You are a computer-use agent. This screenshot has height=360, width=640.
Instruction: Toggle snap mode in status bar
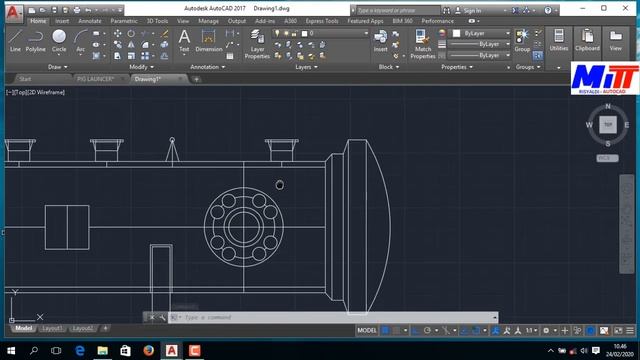(x=396, y=331)
